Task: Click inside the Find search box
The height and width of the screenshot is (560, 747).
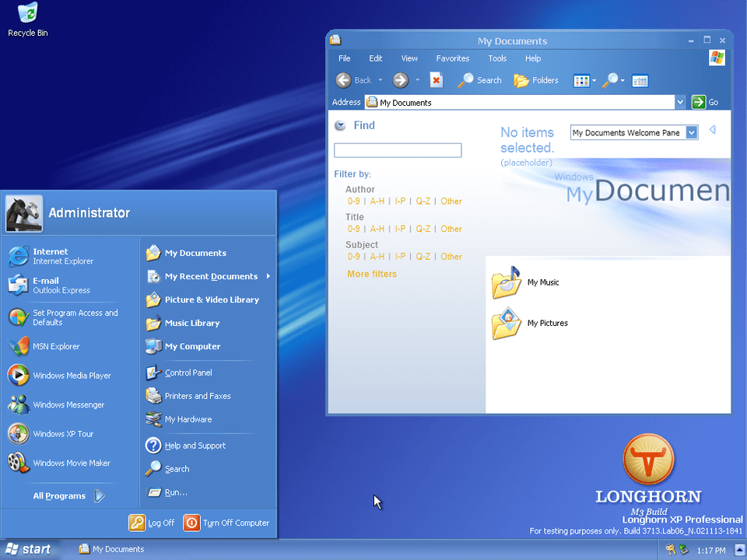Action: click(397, 149)
